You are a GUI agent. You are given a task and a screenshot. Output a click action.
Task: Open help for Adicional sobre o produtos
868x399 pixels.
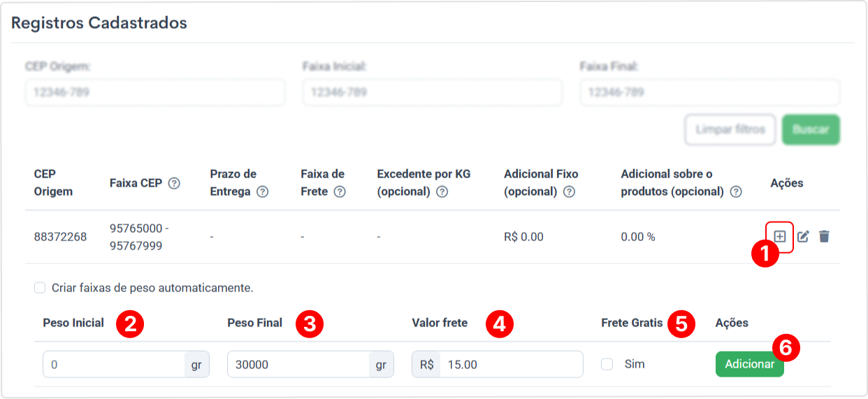pos(736,191)
